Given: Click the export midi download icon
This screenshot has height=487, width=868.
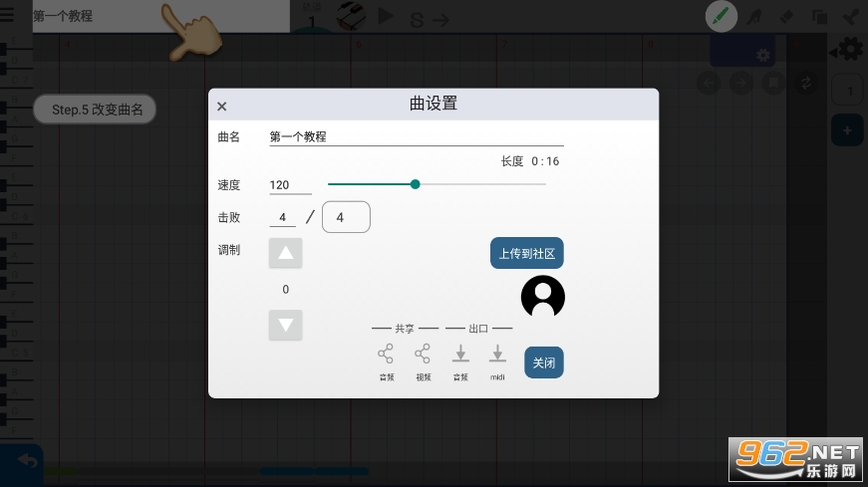Looking at the screenshot, I should point(497,354).
